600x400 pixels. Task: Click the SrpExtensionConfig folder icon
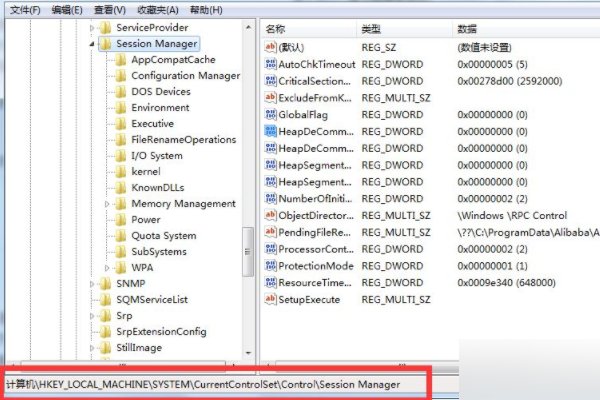pos(105,332)
